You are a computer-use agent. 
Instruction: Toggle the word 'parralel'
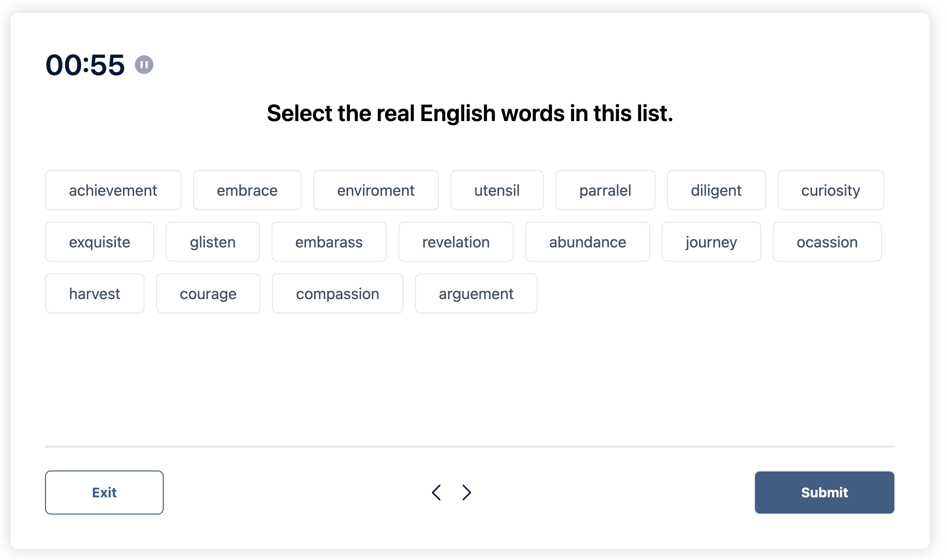pos(605,190)
